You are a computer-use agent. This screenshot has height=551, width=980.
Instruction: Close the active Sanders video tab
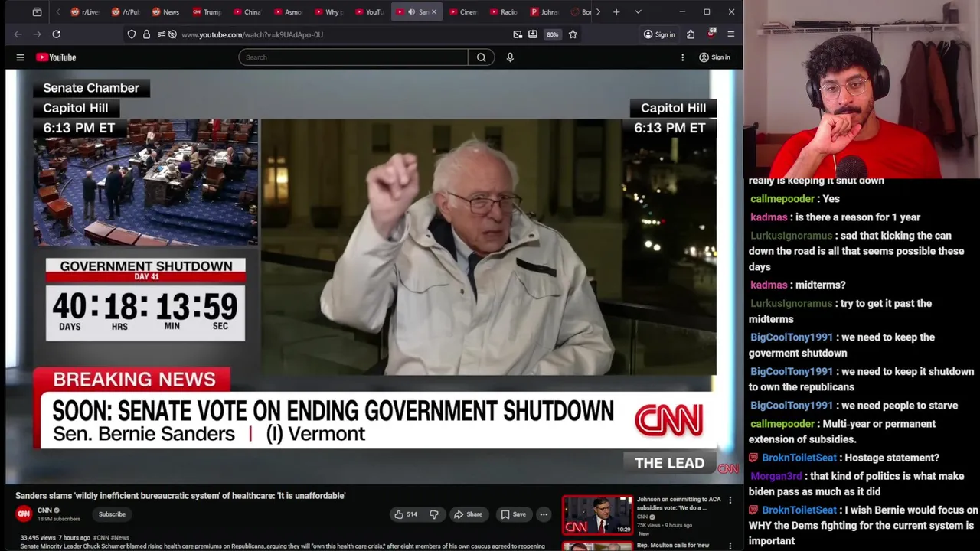433,12
